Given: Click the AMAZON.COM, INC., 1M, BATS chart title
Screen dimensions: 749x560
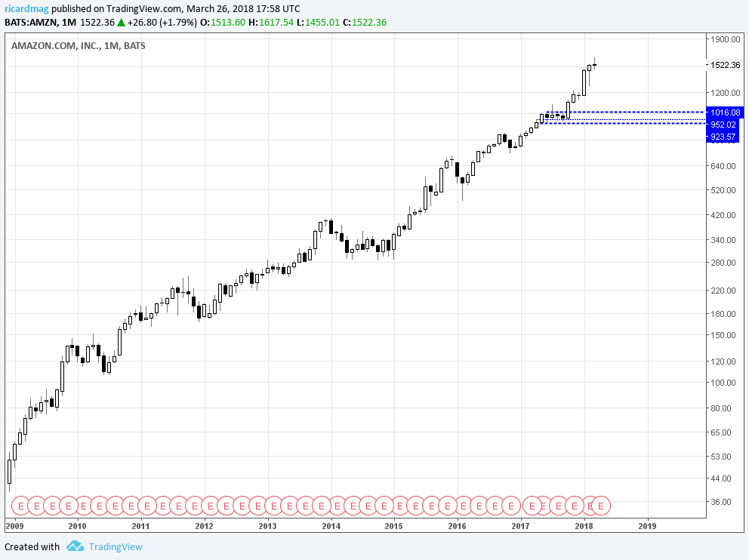Looking at the screenshot, I should 79,46.
